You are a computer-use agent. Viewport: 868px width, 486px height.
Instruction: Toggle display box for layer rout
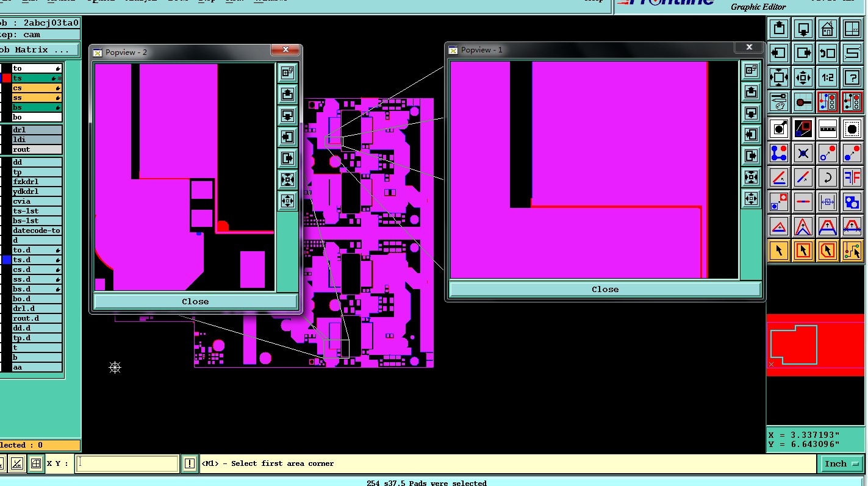click(6, 149)
